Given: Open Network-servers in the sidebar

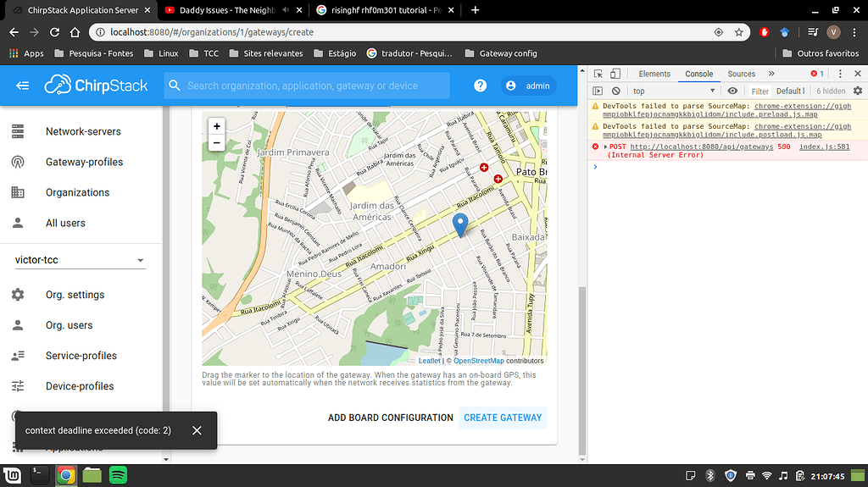Looking at the screenshot, I should click(x=83, y=132).
